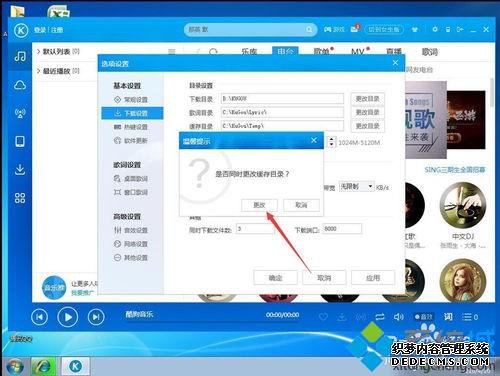Switch to the 歌单 tab

(322, 52)
